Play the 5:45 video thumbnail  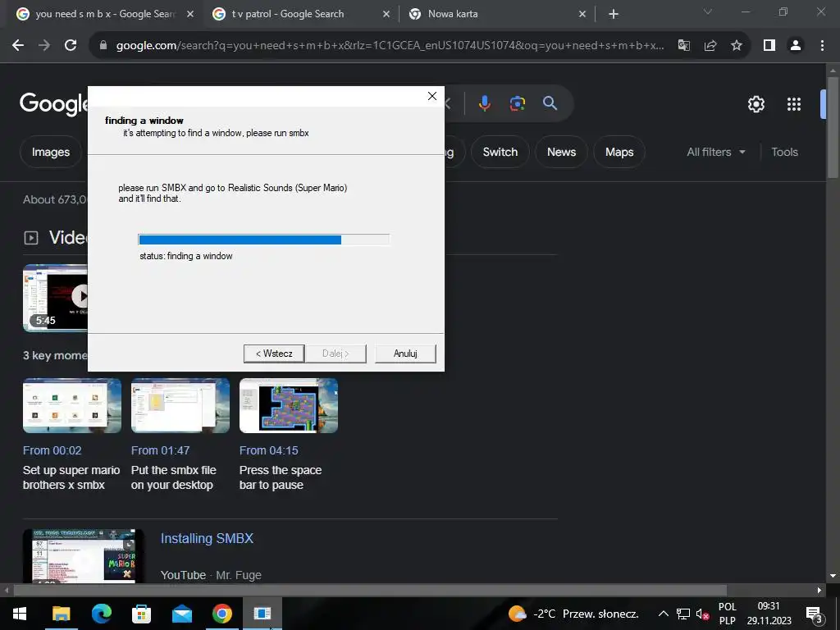coord(55,298)
